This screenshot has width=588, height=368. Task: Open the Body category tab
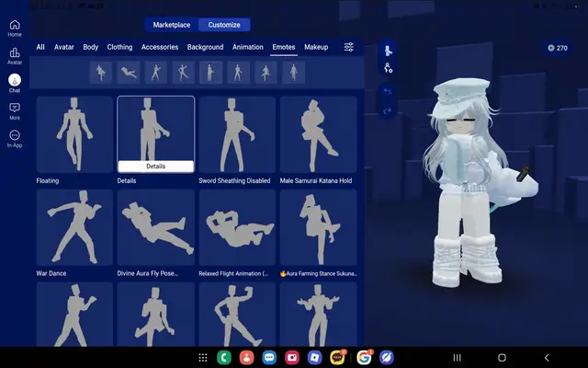click(90, 47)
